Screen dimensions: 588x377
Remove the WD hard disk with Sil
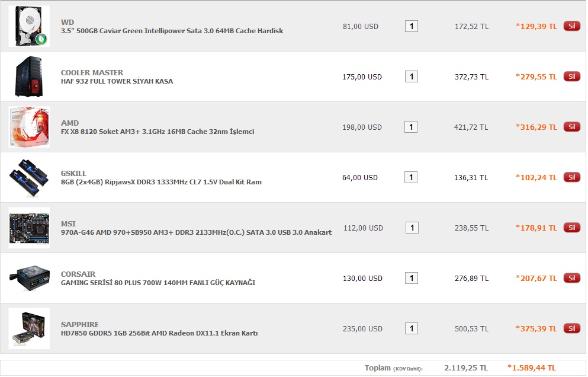pyautogui.click(x=571, y=26)
